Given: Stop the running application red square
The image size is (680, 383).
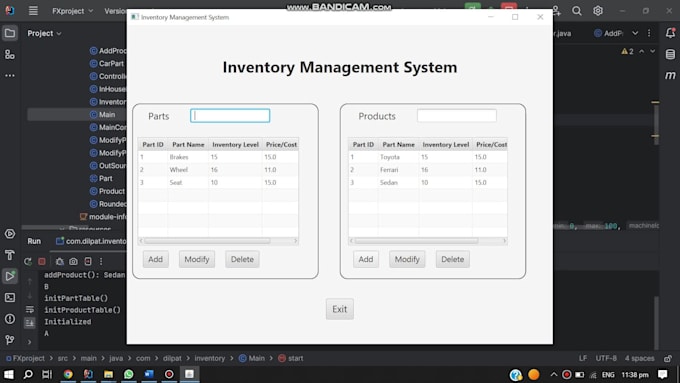Looking at the screenshot, I should [42, 261].
